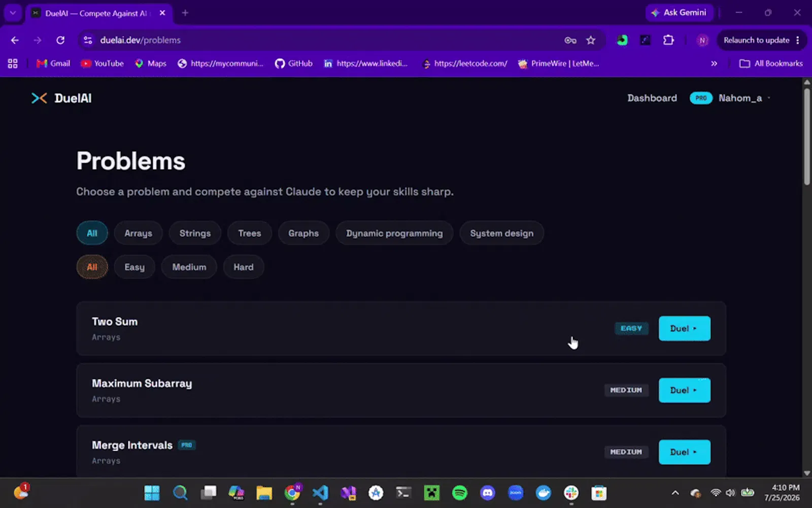This screenshot has height=508, width=812.
Task: Open site information icon in address bar
Action: click(88, 40)
